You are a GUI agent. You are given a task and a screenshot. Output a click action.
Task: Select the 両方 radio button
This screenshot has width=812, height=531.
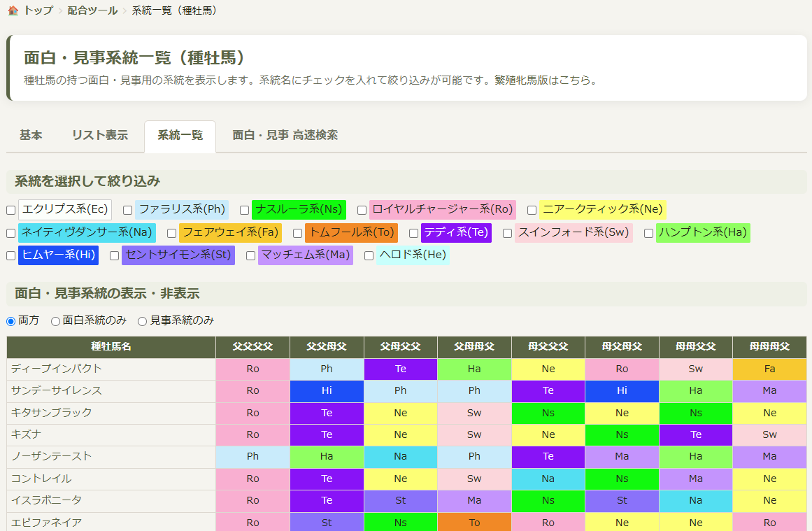[x=11, y=321]
